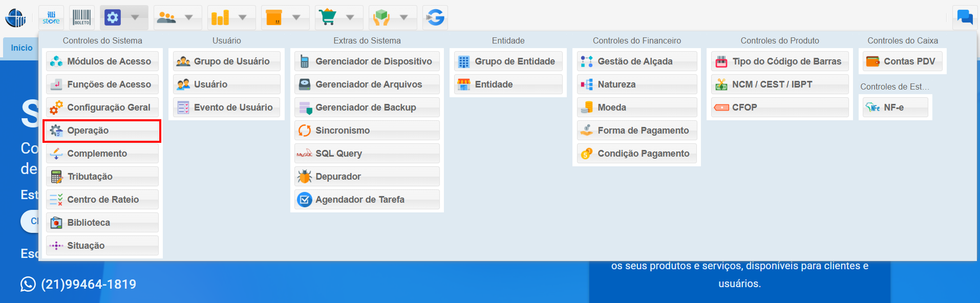Click the illi store toolbar icon

pyautogui.click(x=51, y=18)
